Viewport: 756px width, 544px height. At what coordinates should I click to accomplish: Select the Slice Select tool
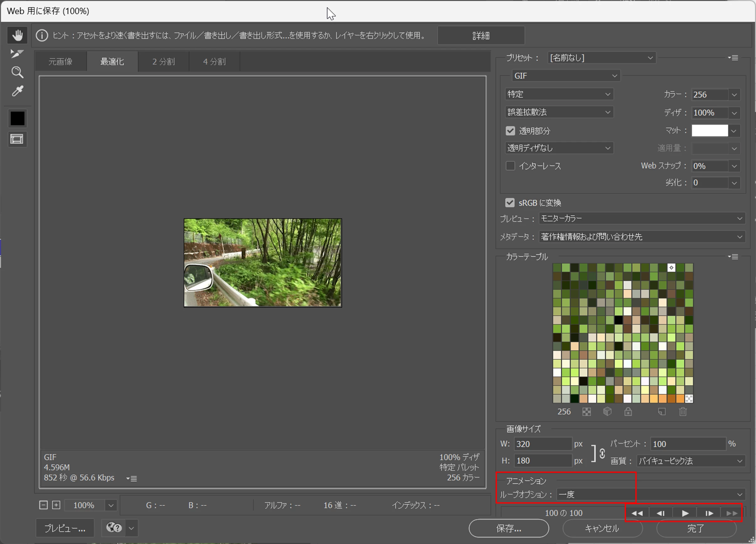(x=17, y=53)
